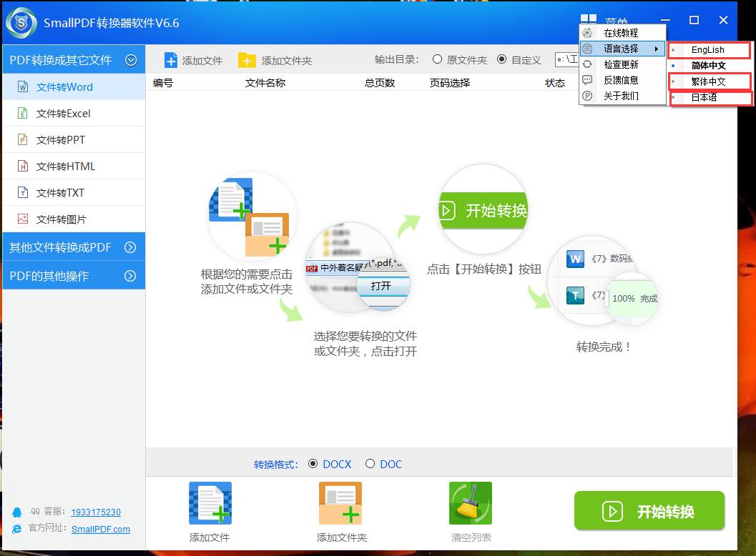Screen dimensions: 756x556
Task: Open the 在线教程 menu entry
Action: [622, 33]
